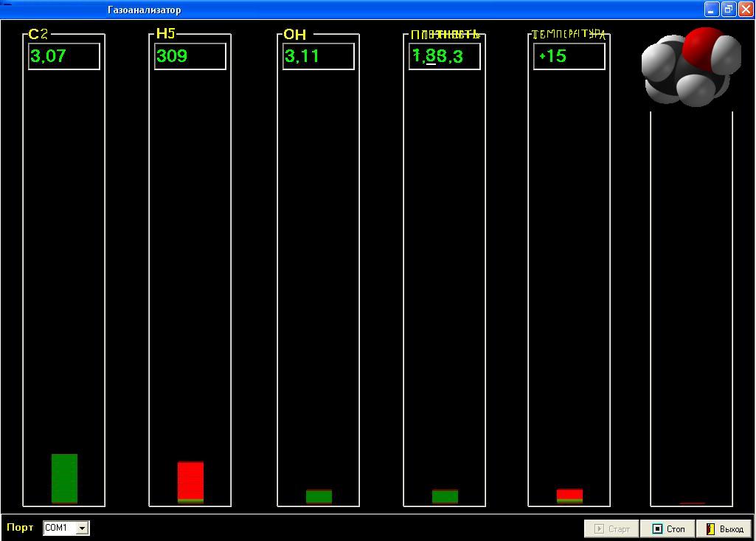Click the Стоп button
Viewport: 756px width, 541px height.
(x=667, y=529)
